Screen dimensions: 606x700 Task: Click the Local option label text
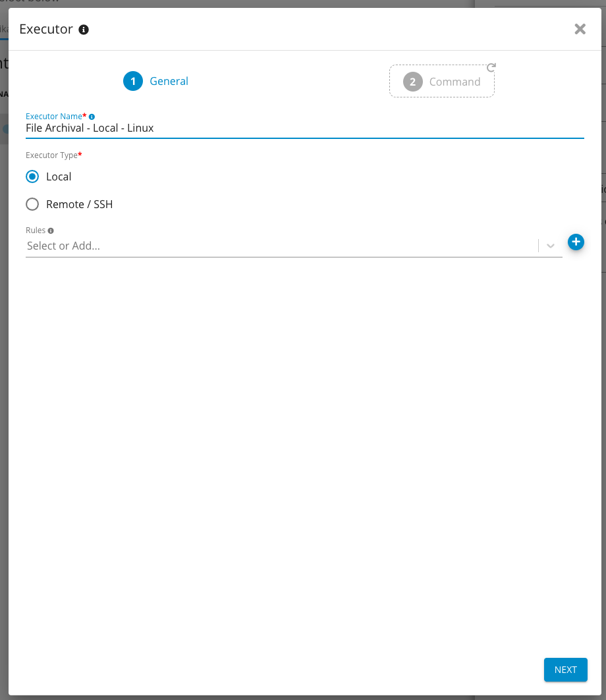point(59,176)
